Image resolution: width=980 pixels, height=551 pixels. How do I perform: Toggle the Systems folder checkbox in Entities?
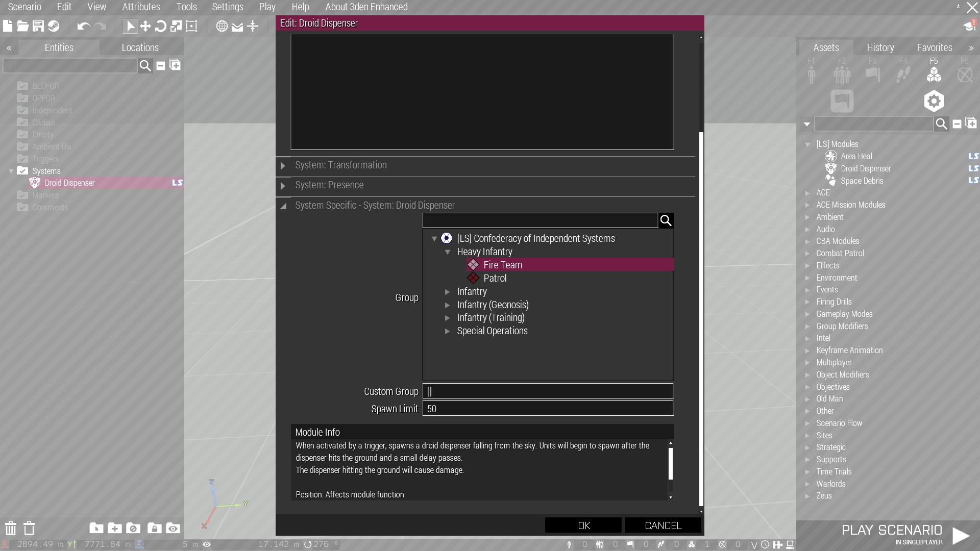pos(22,170)
